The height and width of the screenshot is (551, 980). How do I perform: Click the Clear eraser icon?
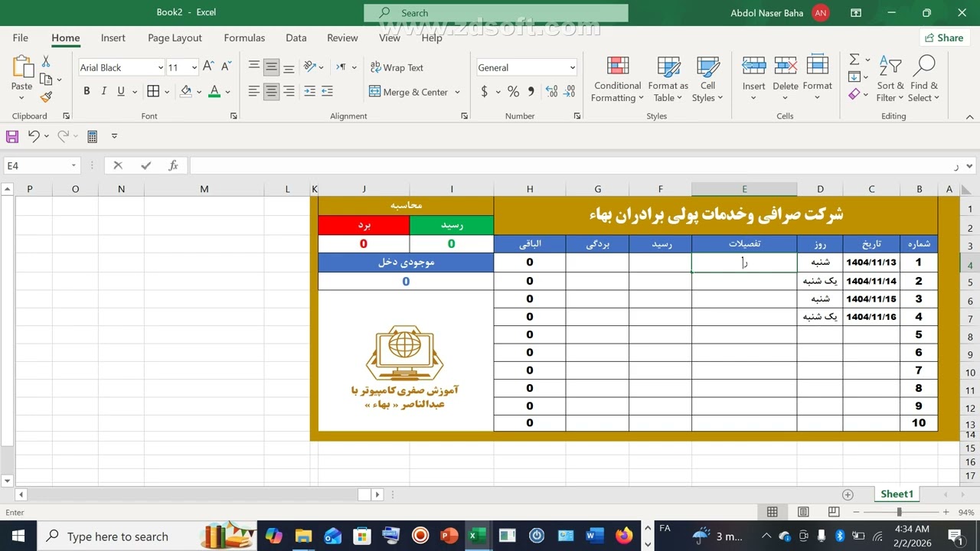tap(854, 94)
